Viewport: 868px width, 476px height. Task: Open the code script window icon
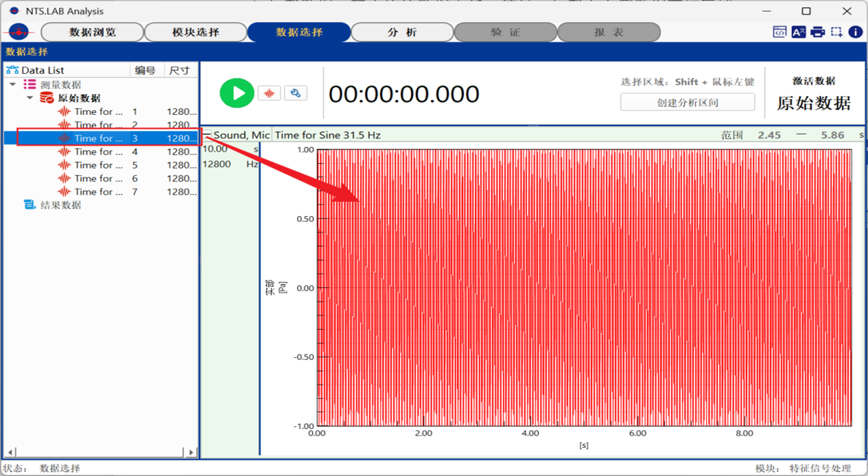tap(779, 32)
